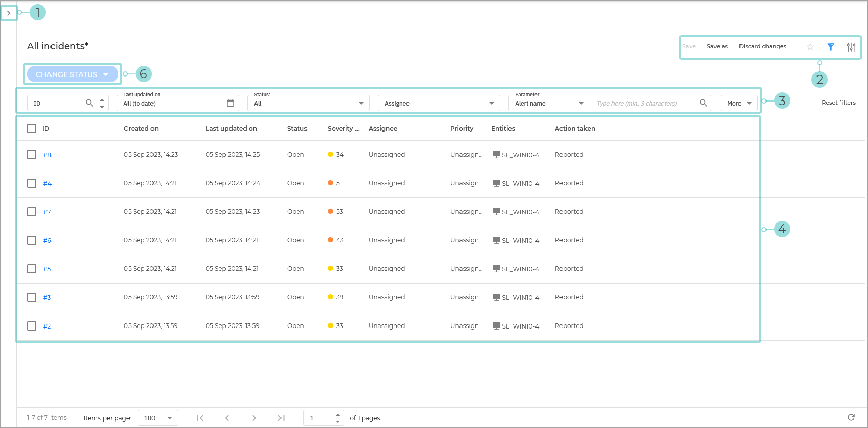Screen dimensions: 868x428
Task: Focus the Type here parameter search field
Action: point(645,103)
